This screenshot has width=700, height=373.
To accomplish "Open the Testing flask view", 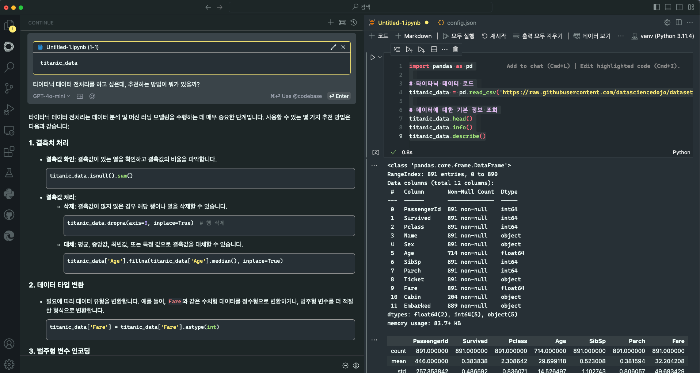I will (9, 173).
